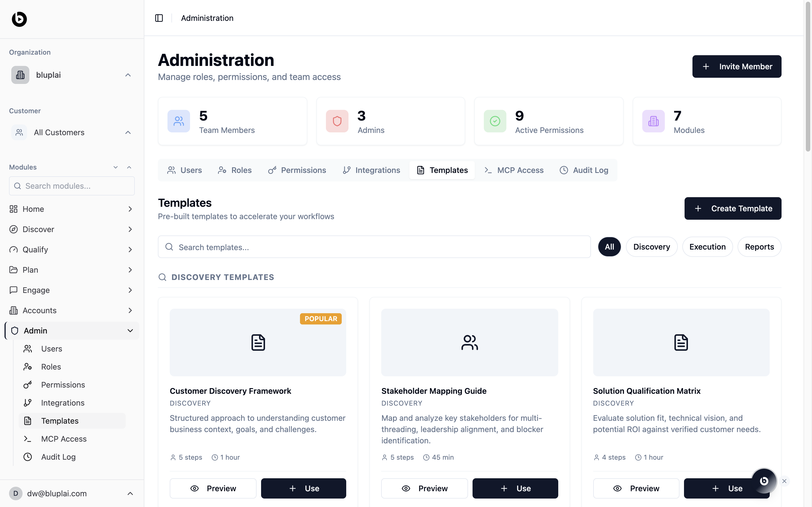The image size is (812, 507).
Task: Select the Reports filter pill
Action: point(759,247)
